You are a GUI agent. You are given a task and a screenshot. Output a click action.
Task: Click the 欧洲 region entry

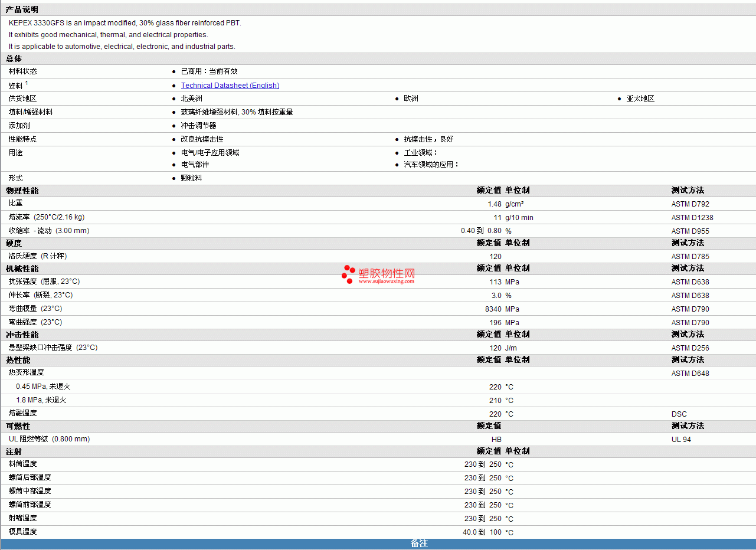pyautogui.click(x=411, y=99)
